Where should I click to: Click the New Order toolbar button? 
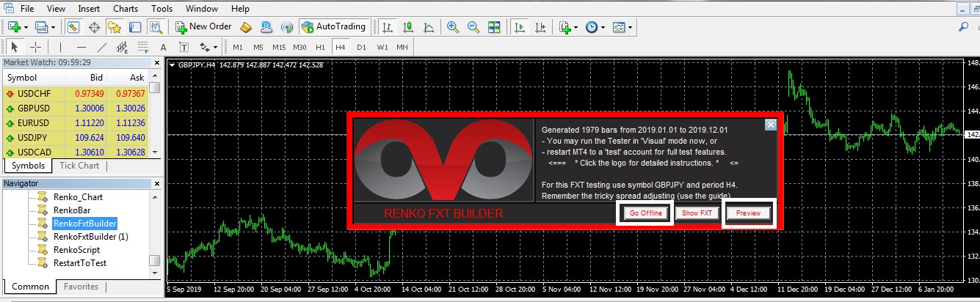pyautogui.click(x=203, y=27)
